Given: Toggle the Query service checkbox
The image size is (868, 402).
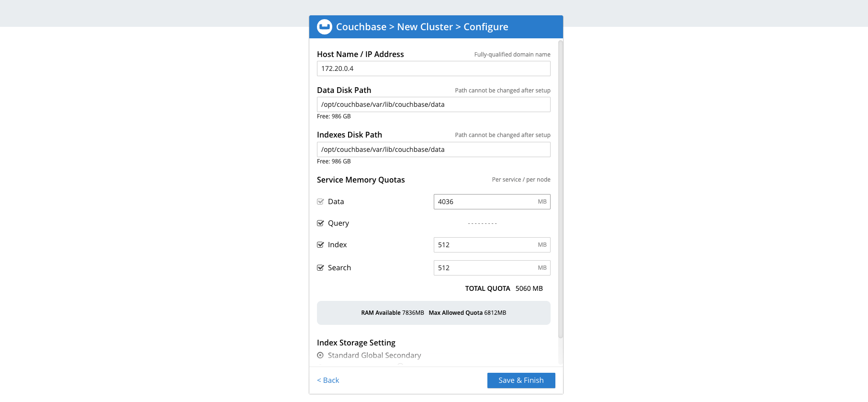Looking at the screenshot, I should [x=320, y=223].
